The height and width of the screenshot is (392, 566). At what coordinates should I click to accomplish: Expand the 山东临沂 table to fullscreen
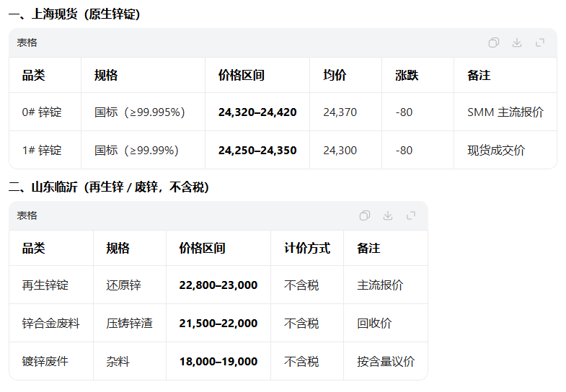pyautogui.click(x=411, y=215)
